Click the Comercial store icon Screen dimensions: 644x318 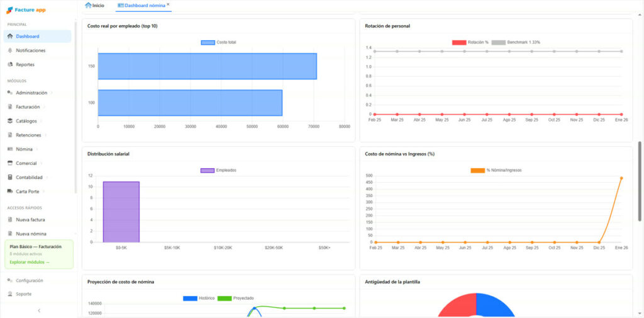[10, 163]
